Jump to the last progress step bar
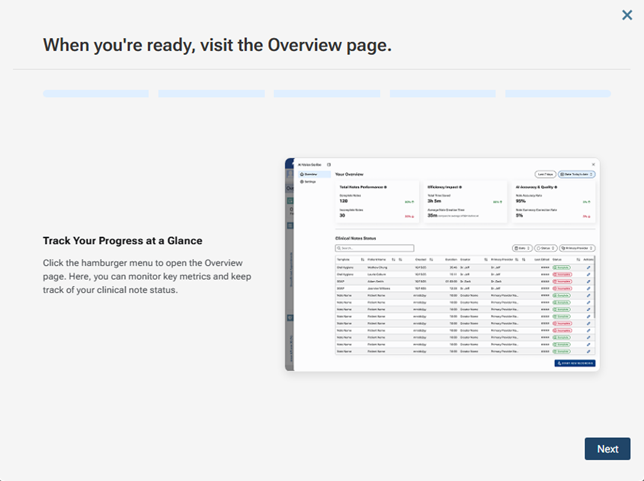The image size is (644, 481). pyautogui.click(x=558, y=94)
